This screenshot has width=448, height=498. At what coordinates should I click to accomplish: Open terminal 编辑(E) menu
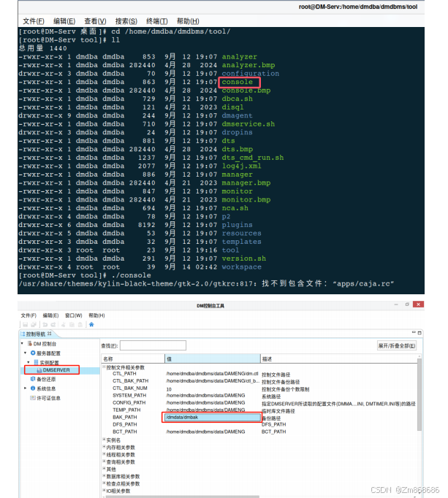click(x=64, y=21)
